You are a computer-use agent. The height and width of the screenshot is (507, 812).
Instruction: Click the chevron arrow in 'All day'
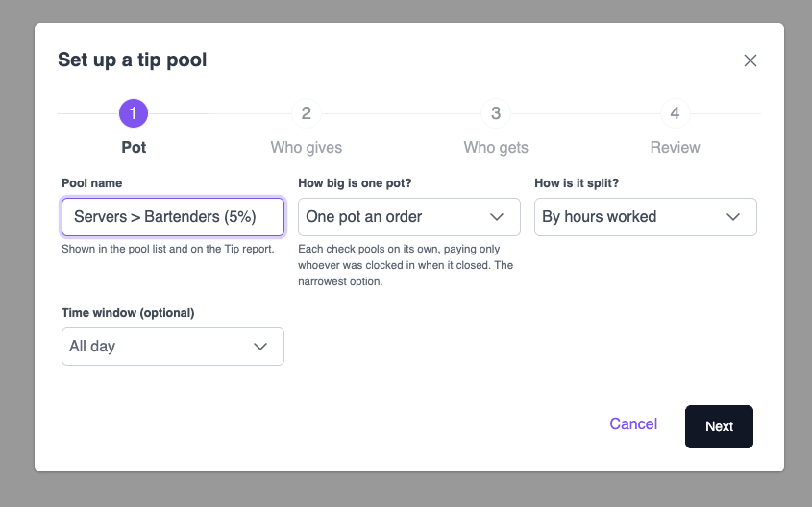point(260,346)
